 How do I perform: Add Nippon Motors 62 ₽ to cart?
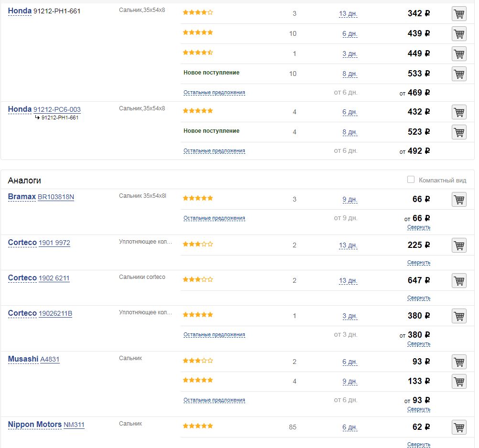pos(459,427)
